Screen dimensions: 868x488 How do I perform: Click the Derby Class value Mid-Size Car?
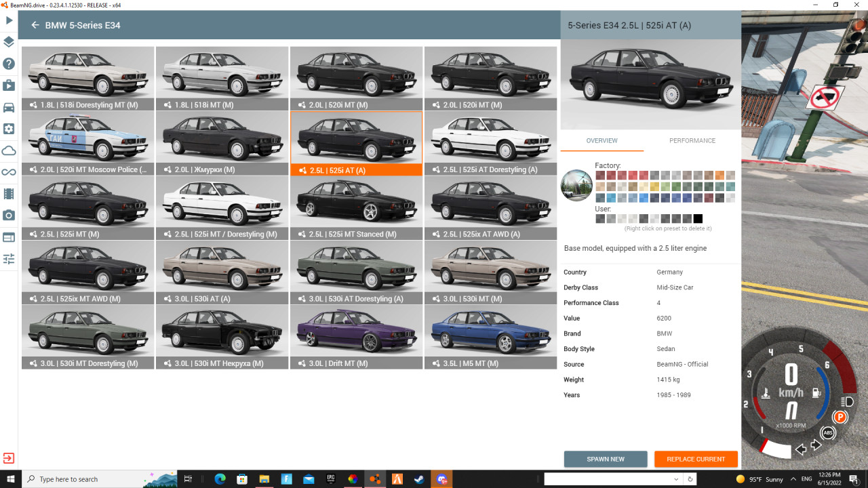click(x=675, y=287)
